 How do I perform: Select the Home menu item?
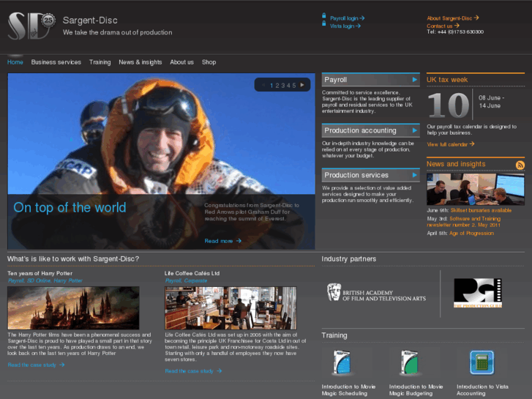pos(15,62)
